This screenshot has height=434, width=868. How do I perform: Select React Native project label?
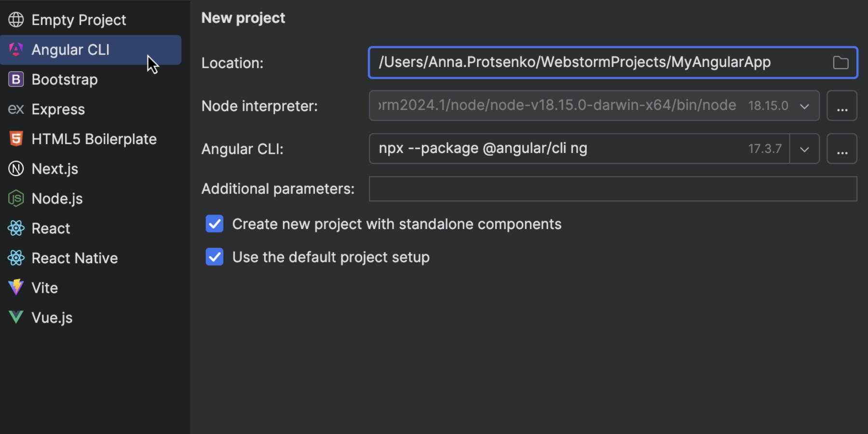point(75,258)
